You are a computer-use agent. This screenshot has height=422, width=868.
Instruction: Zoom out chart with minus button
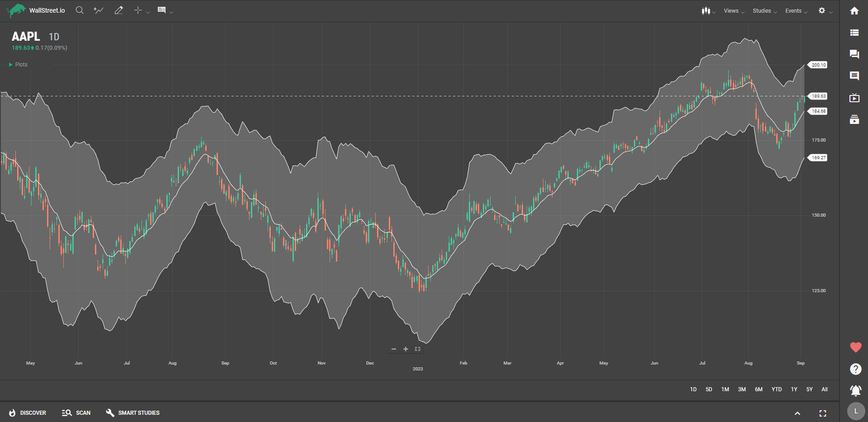tap(394, 349)
